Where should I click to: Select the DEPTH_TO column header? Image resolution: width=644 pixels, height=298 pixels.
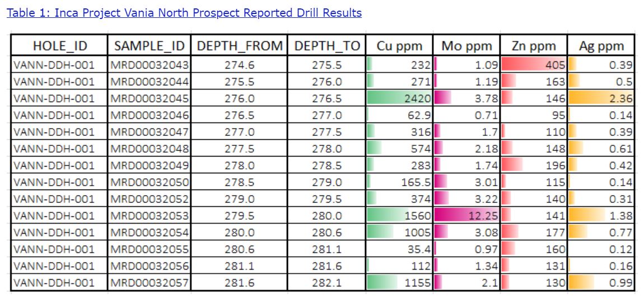click(x=326, y=46)
